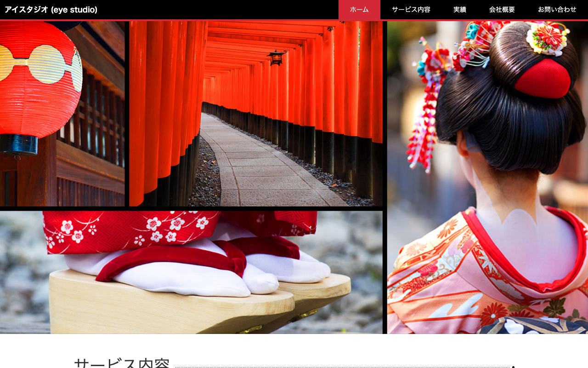This screenshot has width=588, height=368.
Task: Click the geisha hairstyle photo
Action: (x=487, y=177)
